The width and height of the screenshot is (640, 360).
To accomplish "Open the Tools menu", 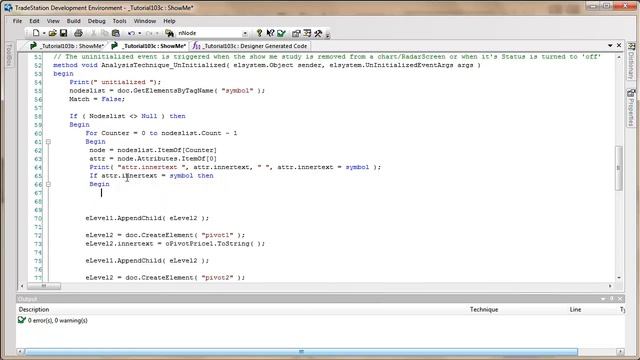I will (x=120, y=21).
